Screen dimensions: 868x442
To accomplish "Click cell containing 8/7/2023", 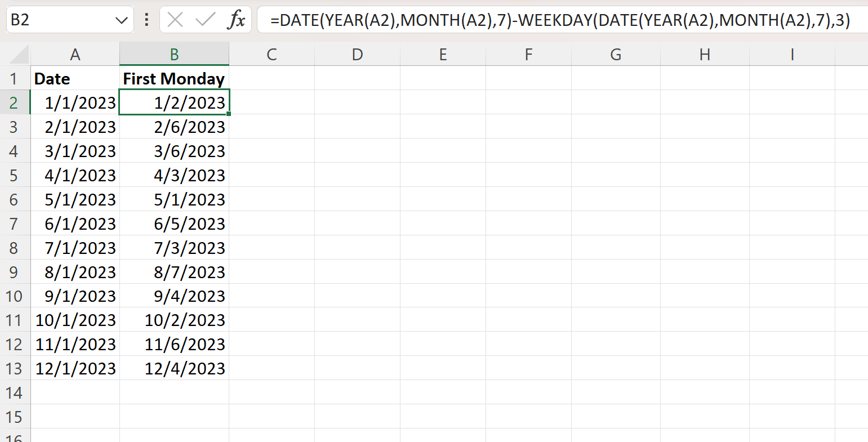I will pos(175,272).
